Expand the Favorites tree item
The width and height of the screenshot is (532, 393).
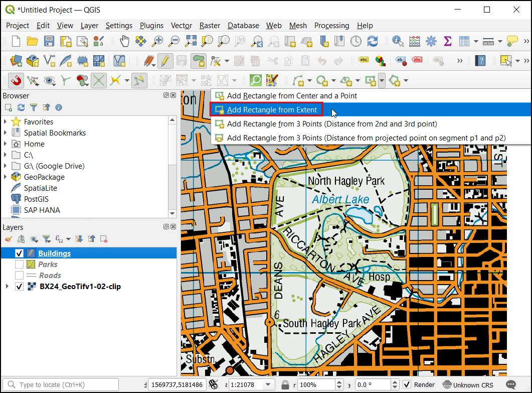pos(6,122)
